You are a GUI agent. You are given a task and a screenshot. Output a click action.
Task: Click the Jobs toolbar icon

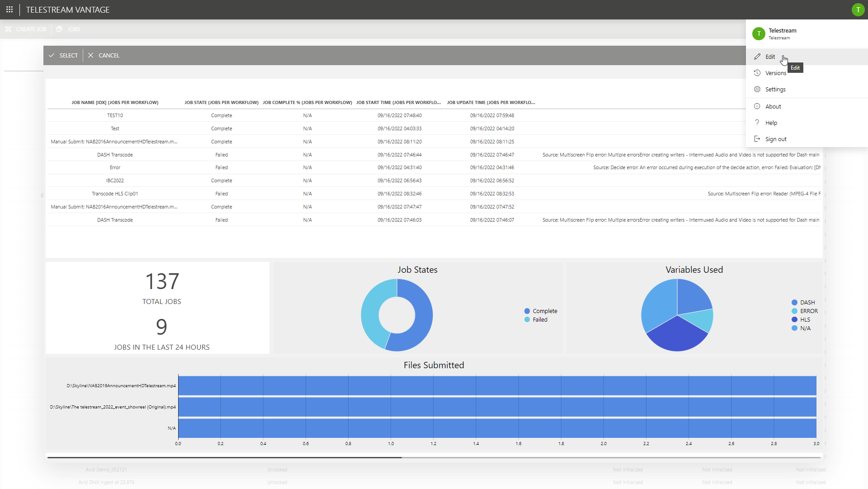pos(59,29)
